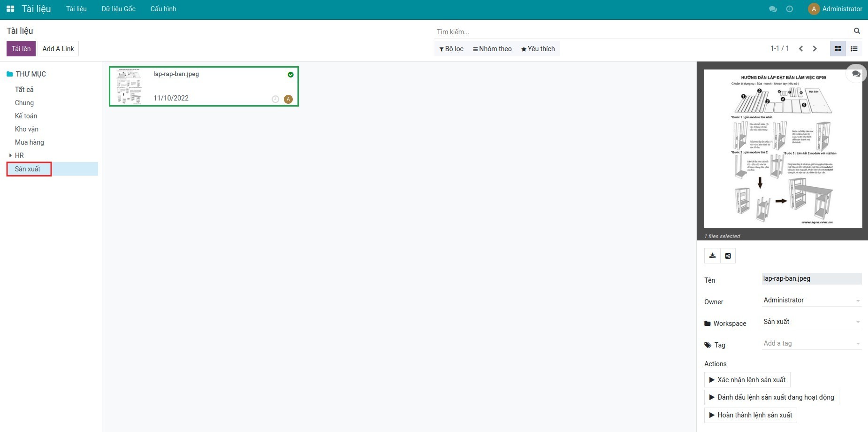The height and width of the screenshot is (432, 868).
Task: Open the apps grid menu icon
Action: pos(10,9)
